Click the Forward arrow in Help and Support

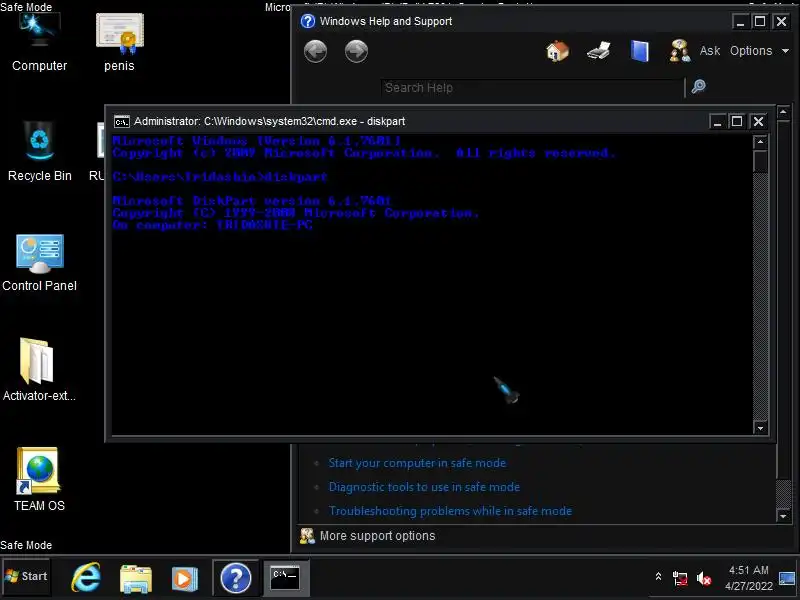(356, 52)
